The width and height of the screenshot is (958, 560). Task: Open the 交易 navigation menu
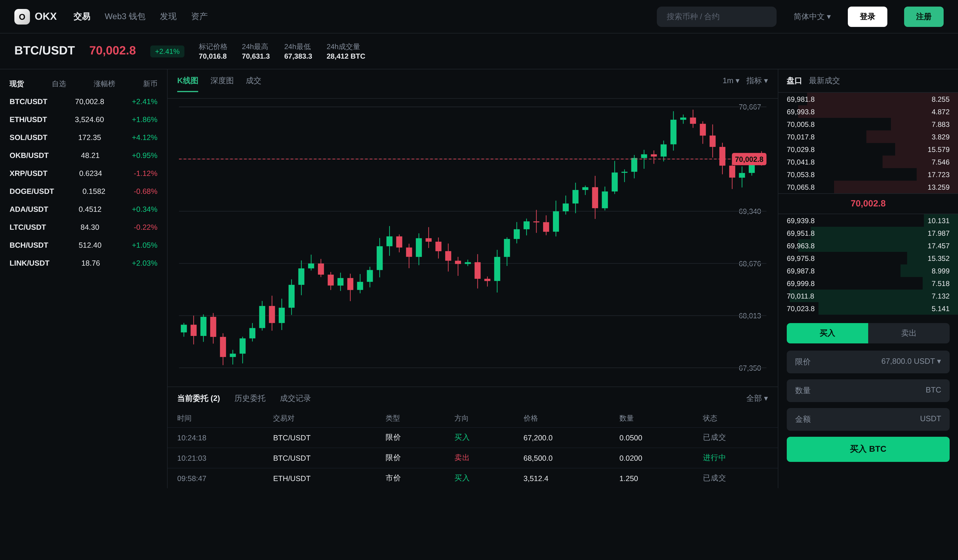pyautogui.click(x=82, y=17)
